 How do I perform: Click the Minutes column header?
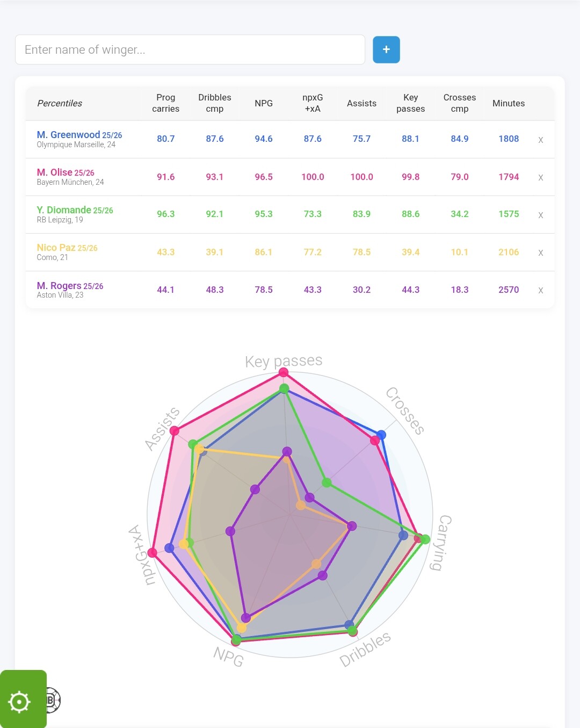point(509,103)
